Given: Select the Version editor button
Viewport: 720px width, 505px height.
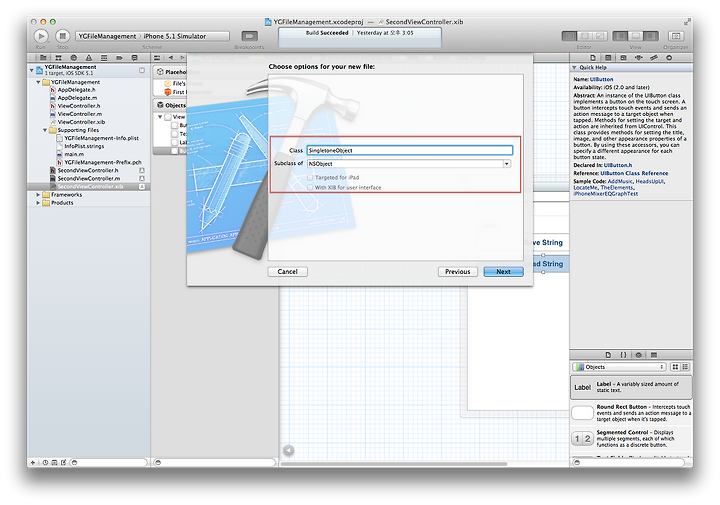Looking at the screenshot, I should (x=600, y=36).
